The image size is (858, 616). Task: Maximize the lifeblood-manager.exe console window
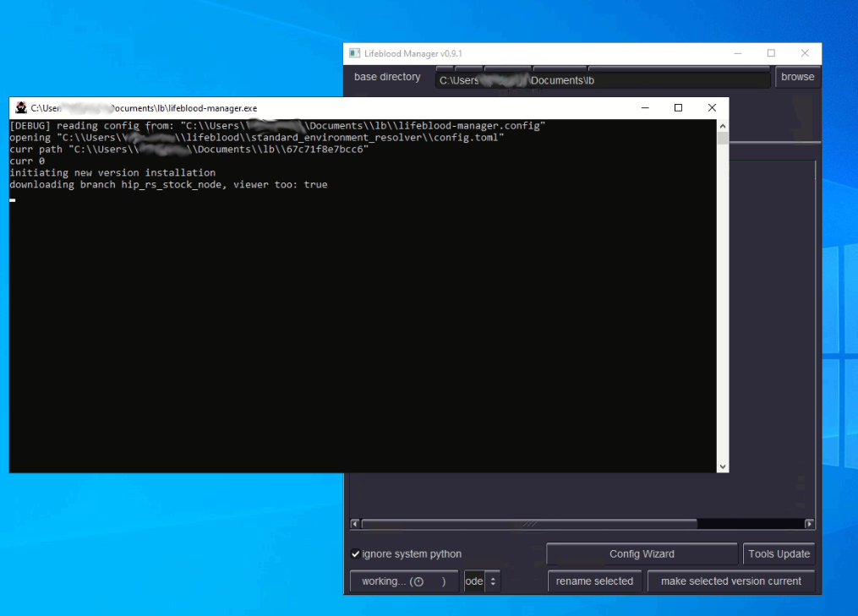(678, 108)
